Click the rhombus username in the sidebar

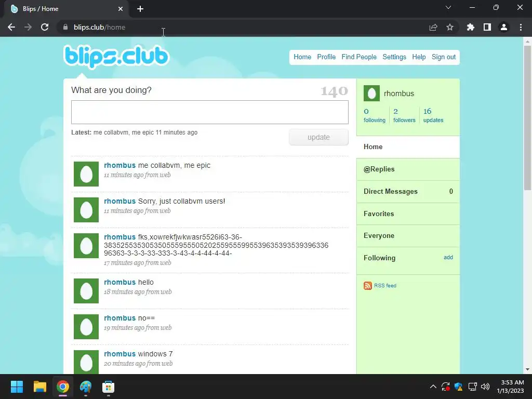(x=398, y=94)
